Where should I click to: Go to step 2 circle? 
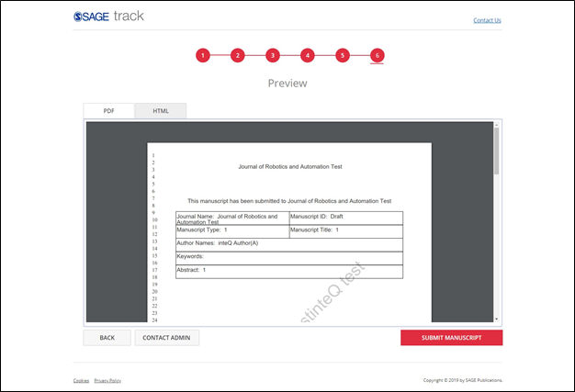(x=238, y=55)
